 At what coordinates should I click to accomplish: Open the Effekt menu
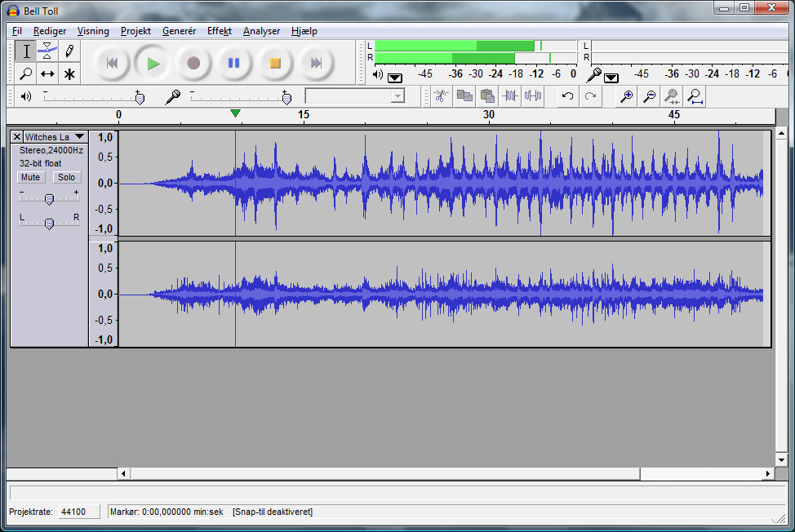point(219,31)
